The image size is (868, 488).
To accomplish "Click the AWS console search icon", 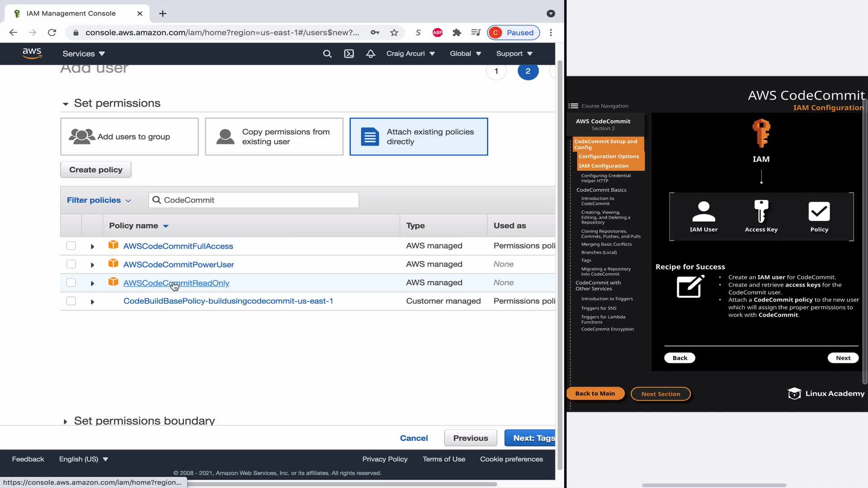I will tap(327, 54).
